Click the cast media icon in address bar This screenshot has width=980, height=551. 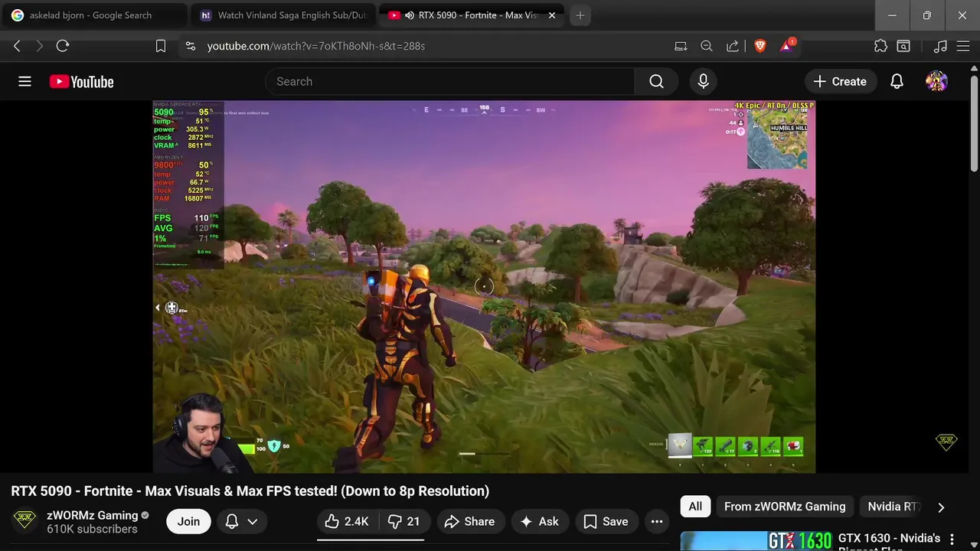681,46
